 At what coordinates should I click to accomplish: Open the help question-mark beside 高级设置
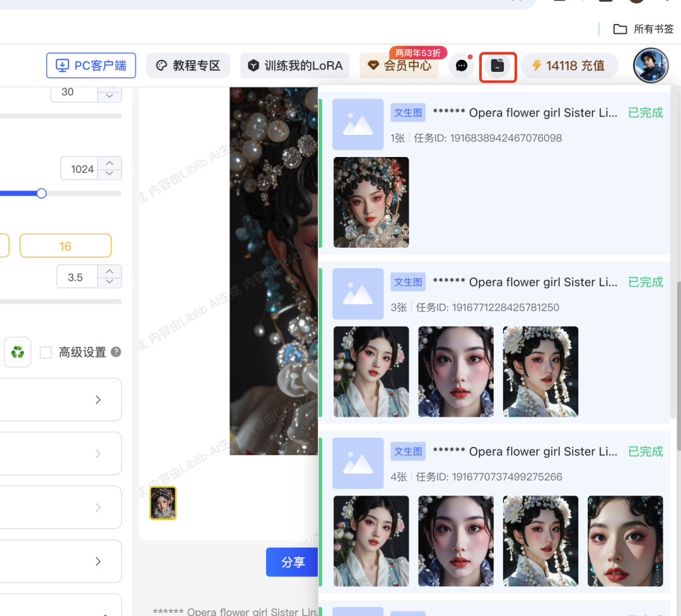115,352
